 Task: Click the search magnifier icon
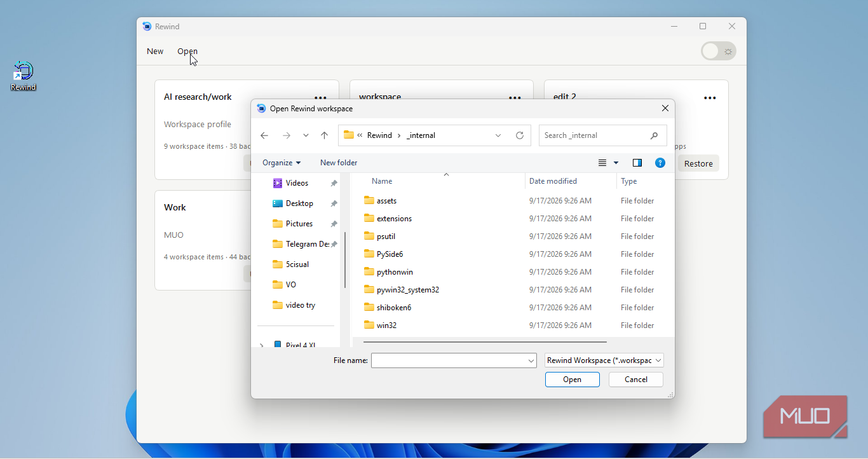[x=654, y=135]
